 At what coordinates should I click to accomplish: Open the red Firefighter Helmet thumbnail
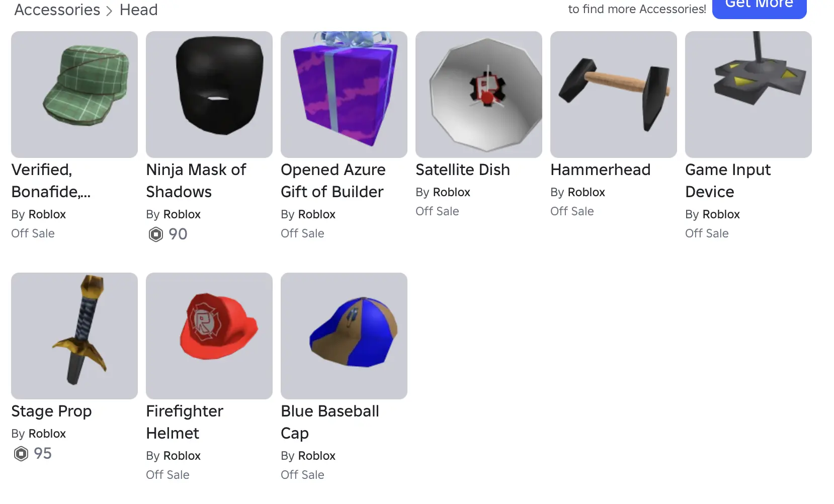(x=209, y=336)
